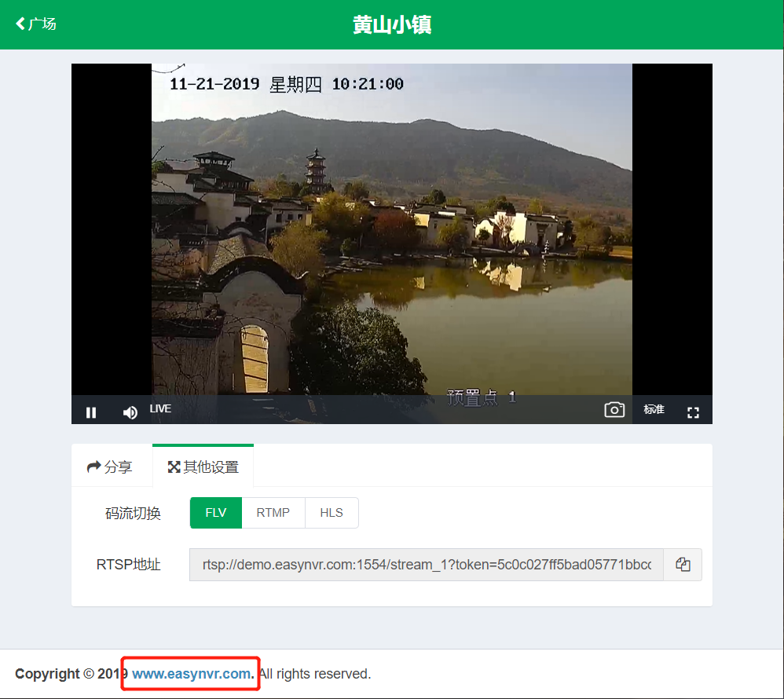Click inside the RTSP address field
The height and width of the screenshot is (699, 784).
coord(426,565)
